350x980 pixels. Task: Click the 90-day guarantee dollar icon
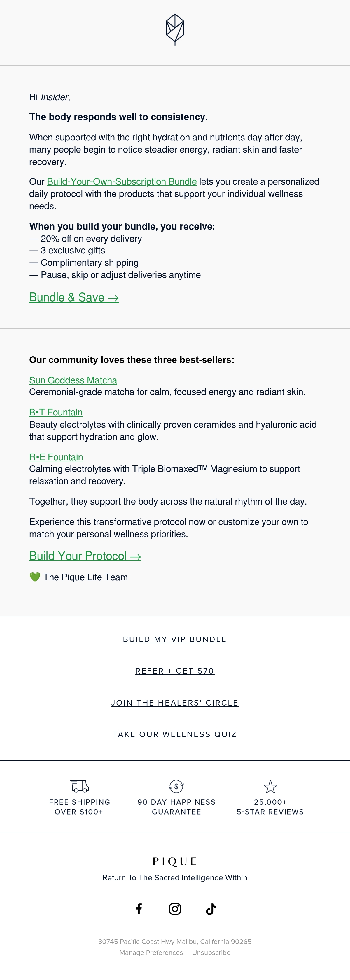coord(176,786)
